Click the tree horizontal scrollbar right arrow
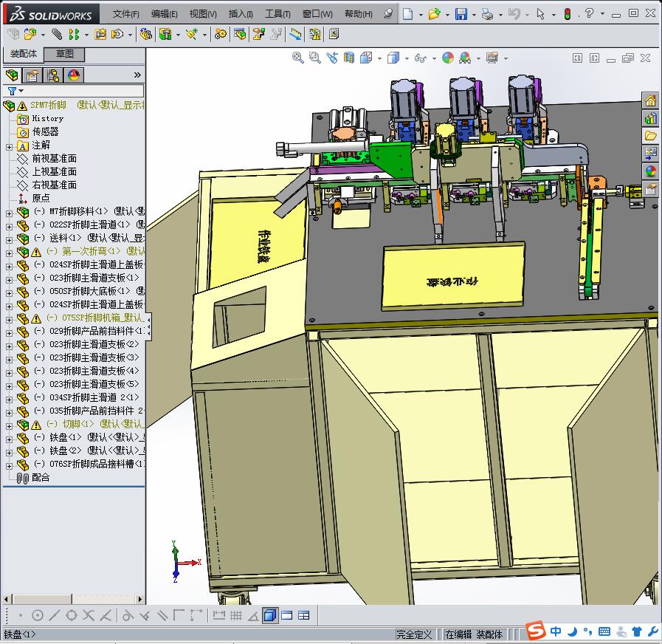This screenshot has width=662, height=644. [x=140, y=599]
